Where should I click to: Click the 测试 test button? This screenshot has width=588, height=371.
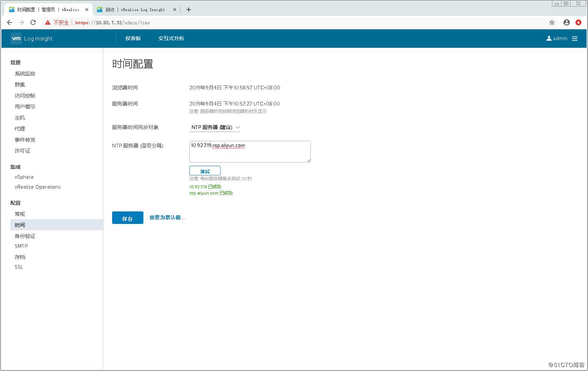tap(205, 171)
